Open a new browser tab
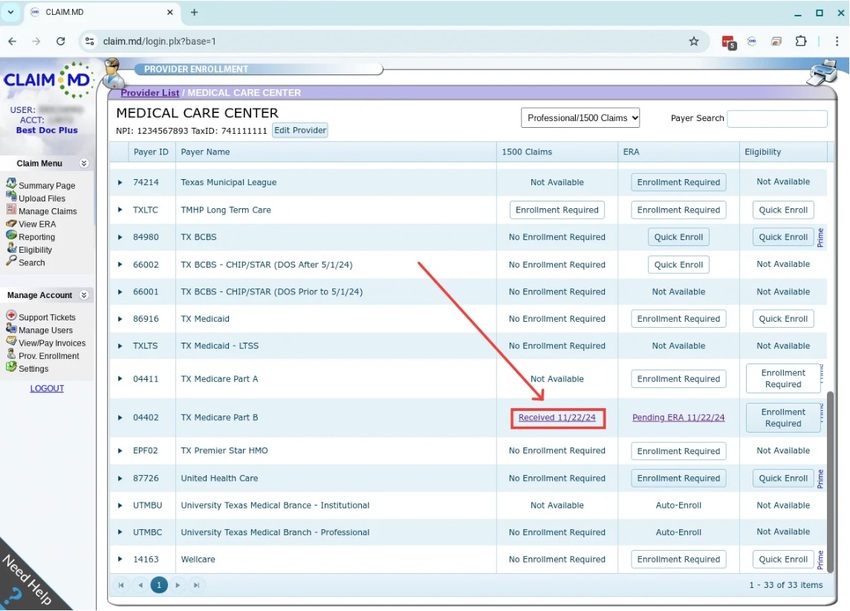The height and width of the screenshot is (611, 850). click(x=194, y=12)
